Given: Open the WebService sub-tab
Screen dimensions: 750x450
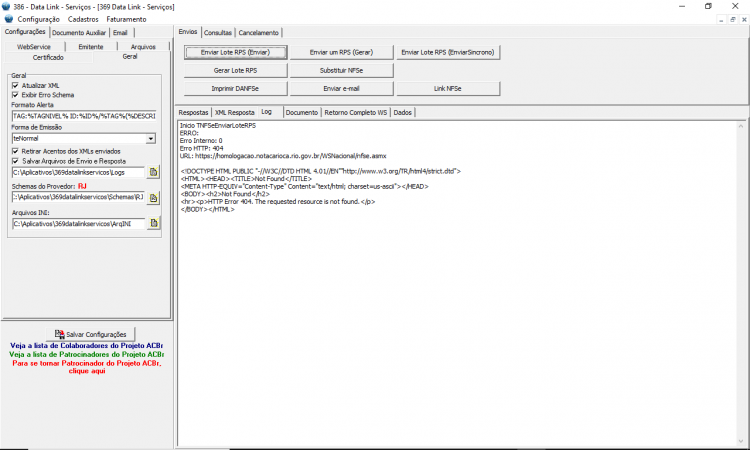Looking at the screenshot, I should pos(33,47).
